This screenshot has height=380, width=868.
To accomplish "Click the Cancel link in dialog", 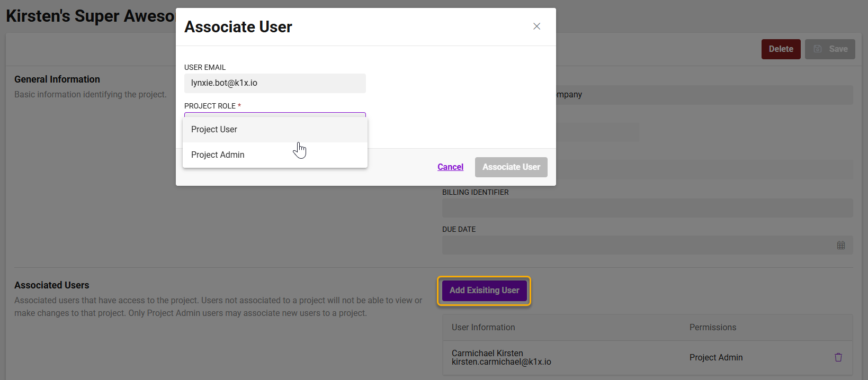I will [x=450, y=167].
